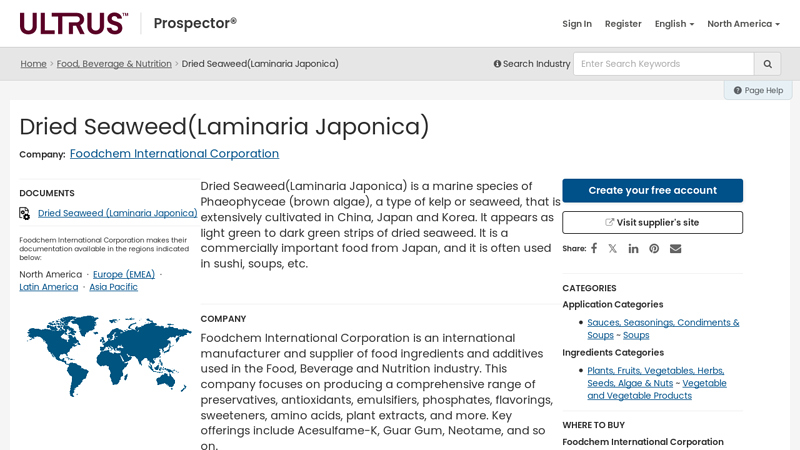Image resolution: width=800 pixels, height=450 pixels.
Task: Share via LinkedIn icon
Action: click(x=633, y=248)
